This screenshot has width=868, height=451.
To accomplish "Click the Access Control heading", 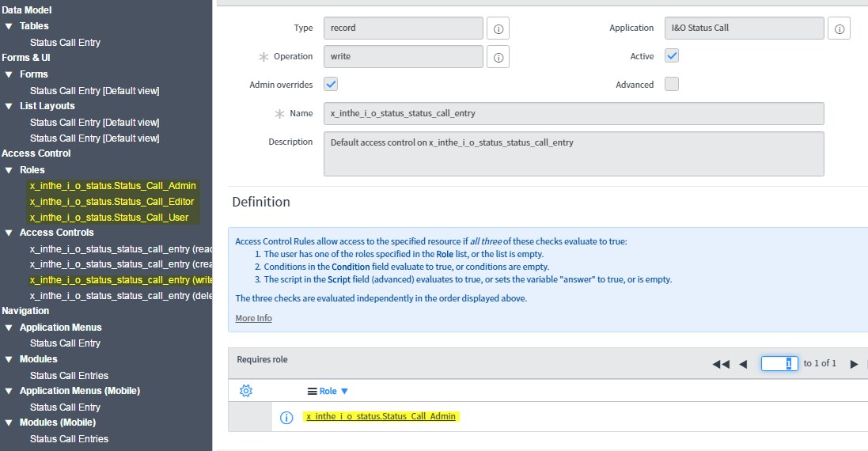I will click(x=36, y=153).
